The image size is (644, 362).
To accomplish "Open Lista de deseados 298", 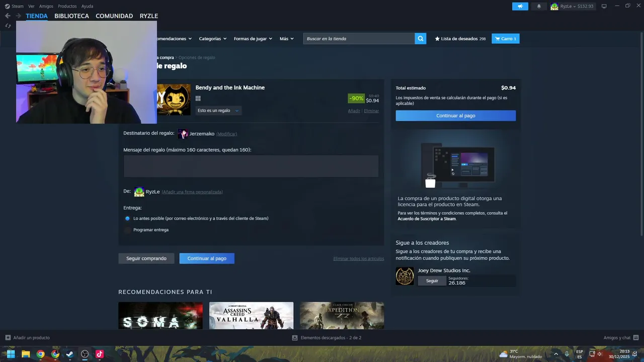I will (x=460, y=39).
